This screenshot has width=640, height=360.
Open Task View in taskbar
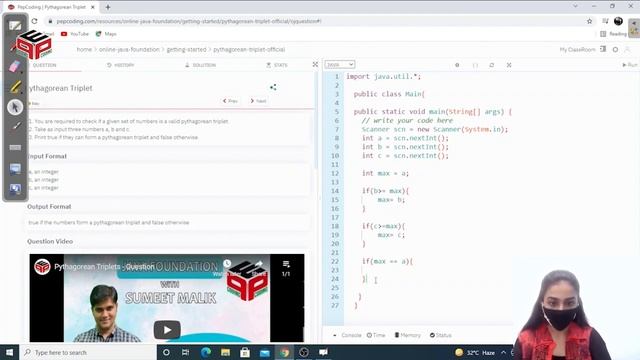coord(185,352)
